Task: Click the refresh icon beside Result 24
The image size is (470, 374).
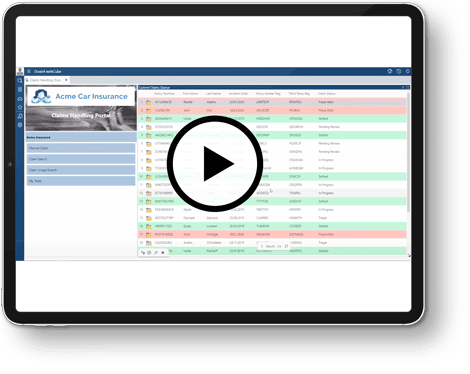Action: tap(286, 246)
